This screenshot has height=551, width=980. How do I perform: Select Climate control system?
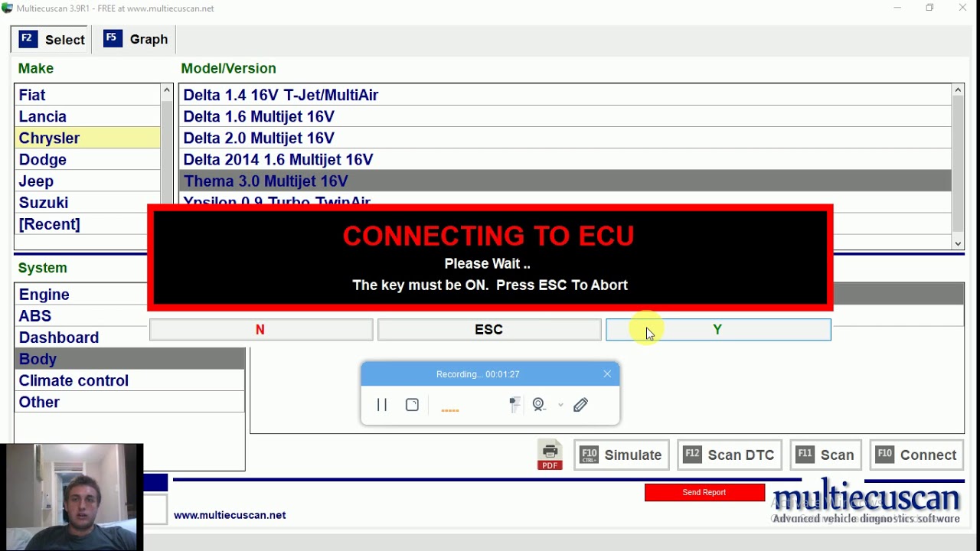[x=129, y=380]
